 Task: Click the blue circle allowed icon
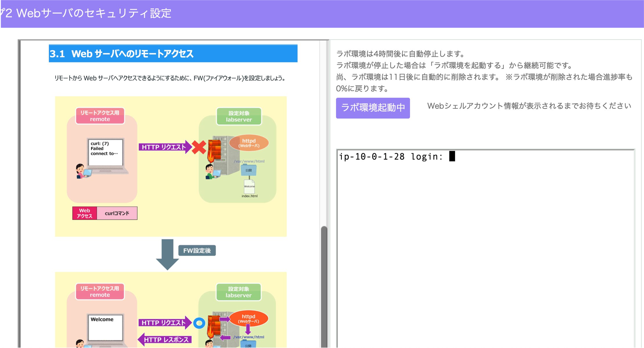(199, 323)
